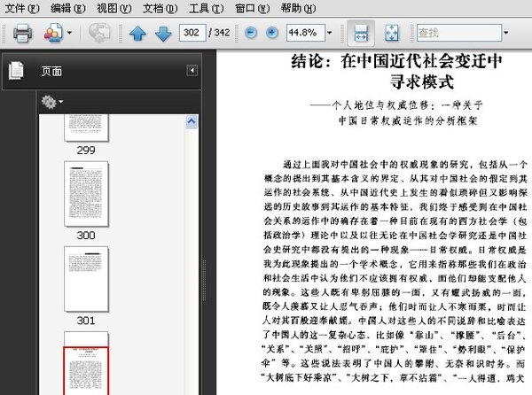Image resolution: width=532 pixels, height=395 pixels.
Task: Select the page 301 thumbnail
Action: point(85,277)
